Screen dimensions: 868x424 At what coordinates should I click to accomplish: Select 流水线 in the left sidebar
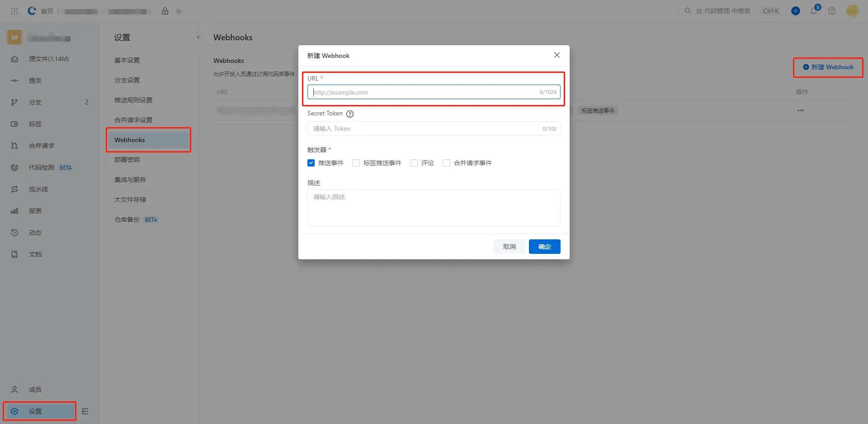[x=38, y=189]
